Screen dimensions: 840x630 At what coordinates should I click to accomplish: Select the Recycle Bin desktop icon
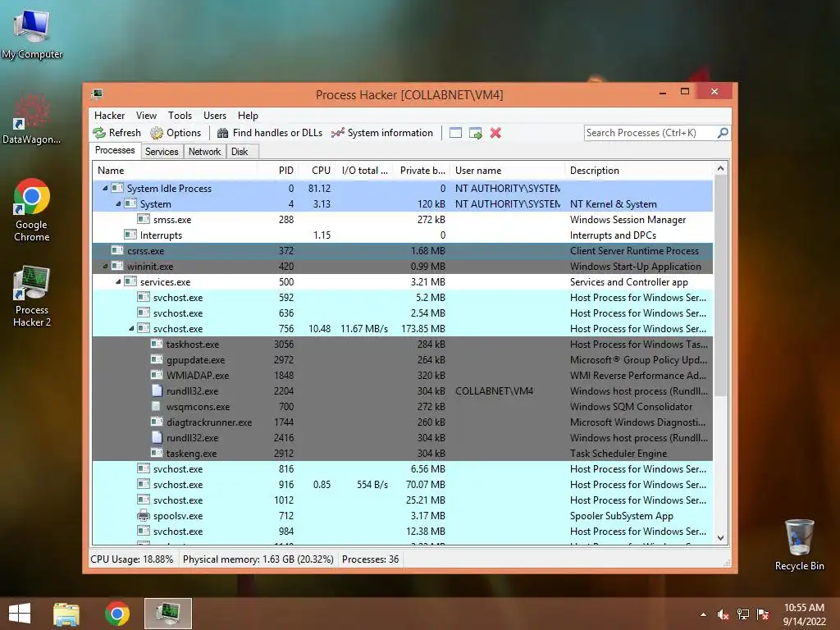799,545
